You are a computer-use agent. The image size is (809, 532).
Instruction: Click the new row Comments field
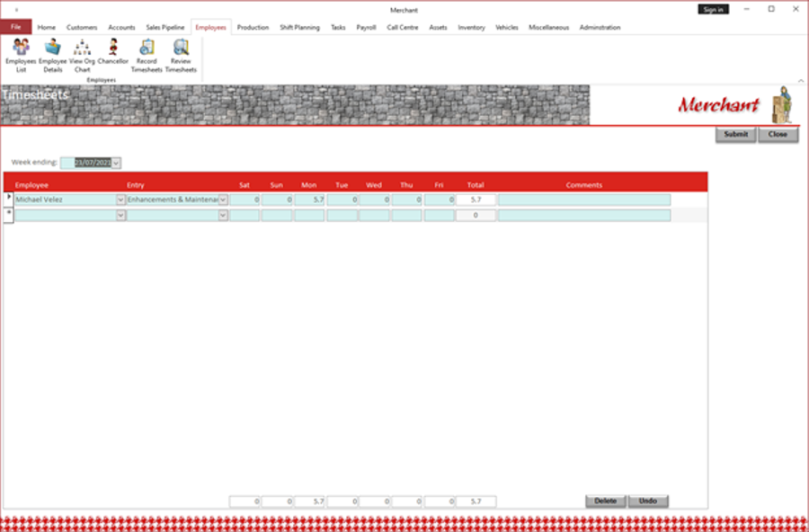584,215
